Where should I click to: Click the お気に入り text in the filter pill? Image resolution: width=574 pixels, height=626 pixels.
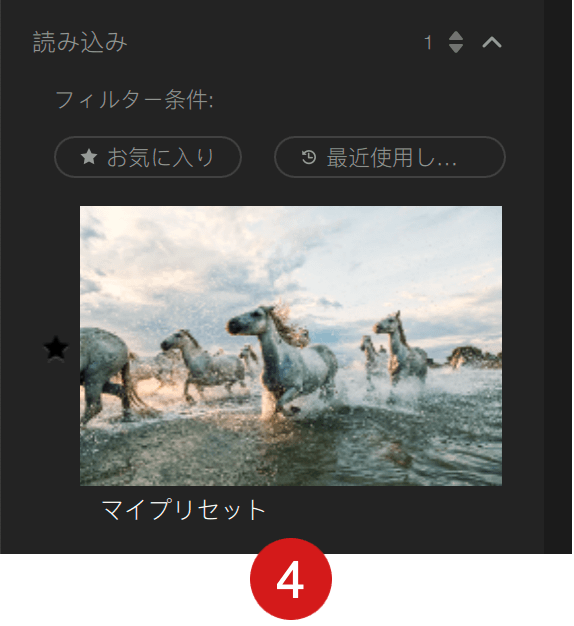[160, 157]
